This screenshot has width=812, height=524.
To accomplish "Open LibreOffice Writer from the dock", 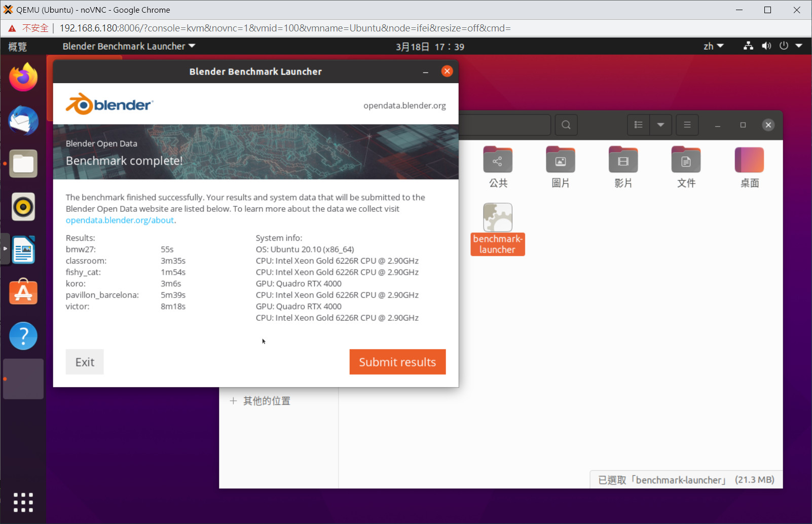I will 23,250.
